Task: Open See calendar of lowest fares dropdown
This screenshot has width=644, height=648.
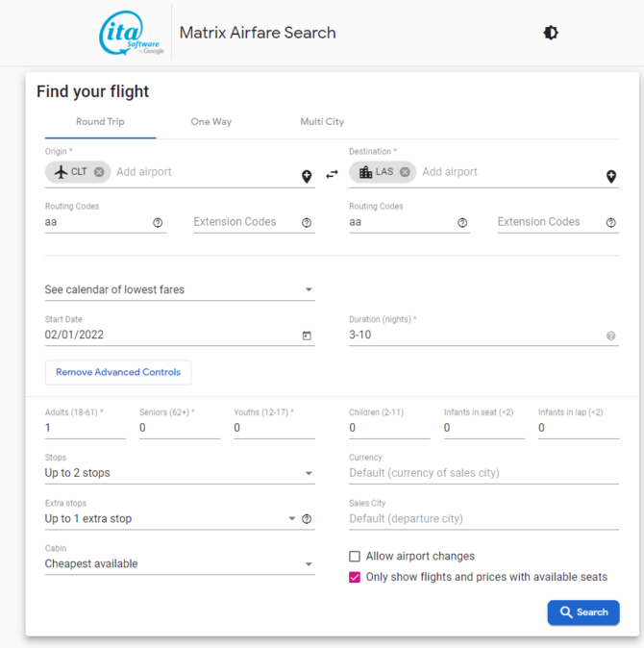Action: [180, 289]
